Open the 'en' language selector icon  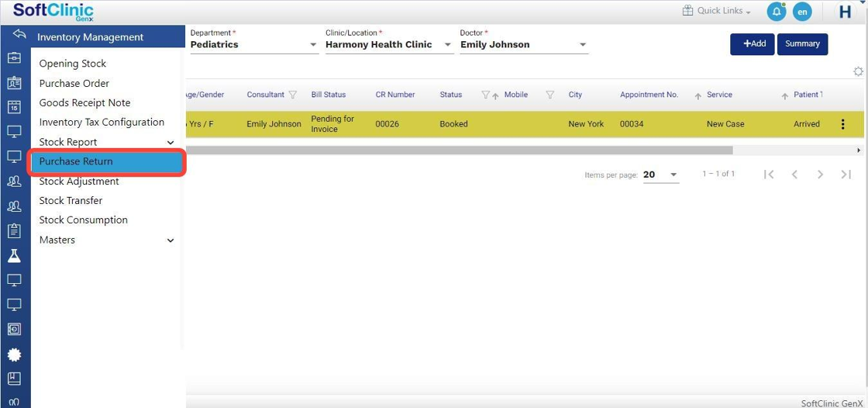pos(802,12)
